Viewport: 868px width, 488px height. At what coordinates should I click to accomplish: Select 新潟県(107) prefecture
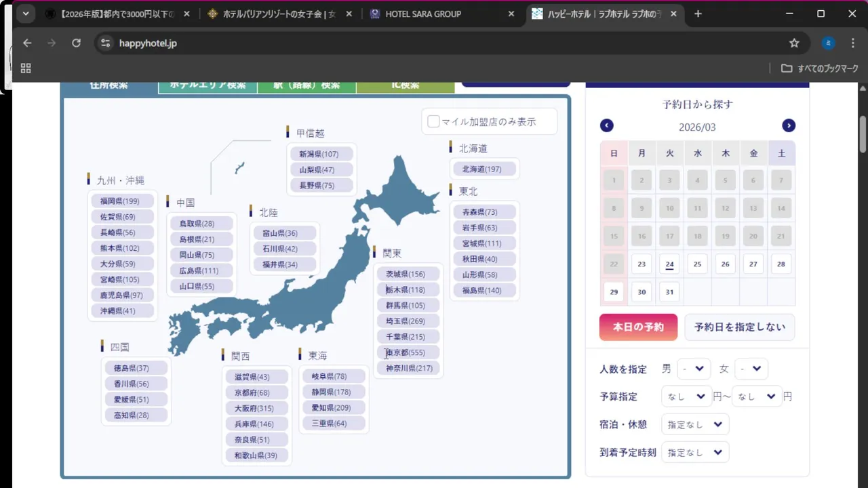322,154
